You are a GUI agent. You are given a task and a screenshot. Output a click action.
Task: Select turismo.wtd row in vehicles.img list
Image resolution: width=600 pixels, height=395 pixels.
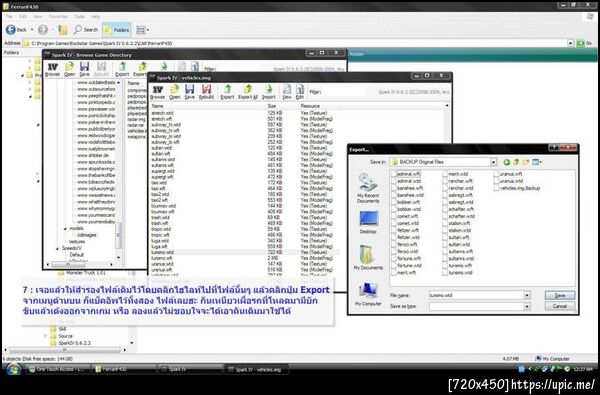point(245,253)
